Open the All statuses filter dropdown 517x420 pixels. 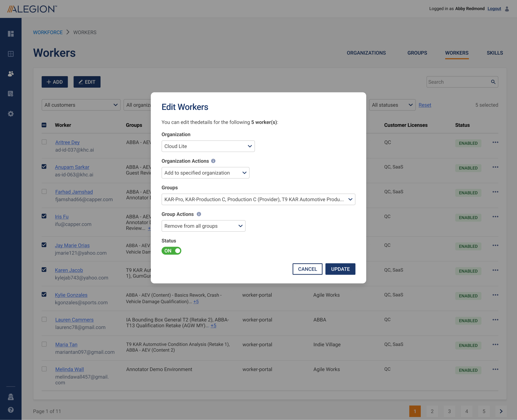[x=392, y=105]
